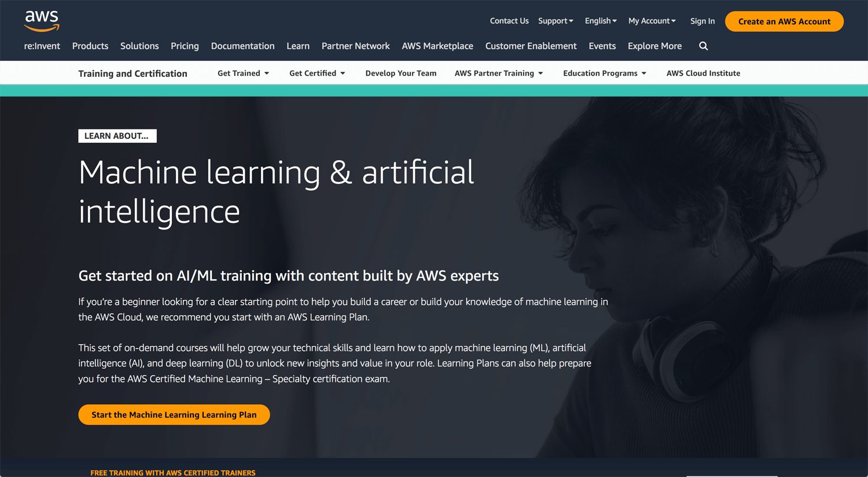The image size is (868, 477).
Task: Open the Support dropdown
Action: (x=556, y=21)
